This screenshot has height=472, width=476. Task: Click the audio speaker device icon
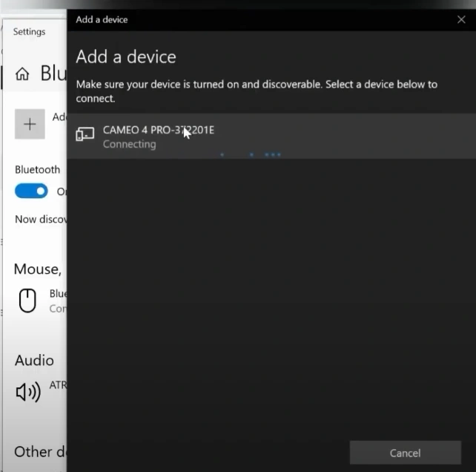pyautogui.click(x=28, y=392)
